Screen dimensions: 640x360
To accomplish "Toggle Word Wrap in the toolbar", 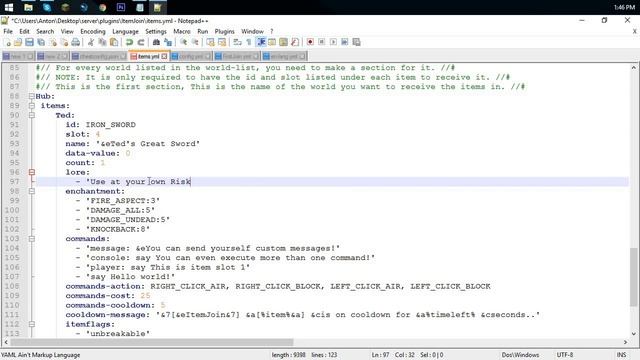I will [237, 42].
